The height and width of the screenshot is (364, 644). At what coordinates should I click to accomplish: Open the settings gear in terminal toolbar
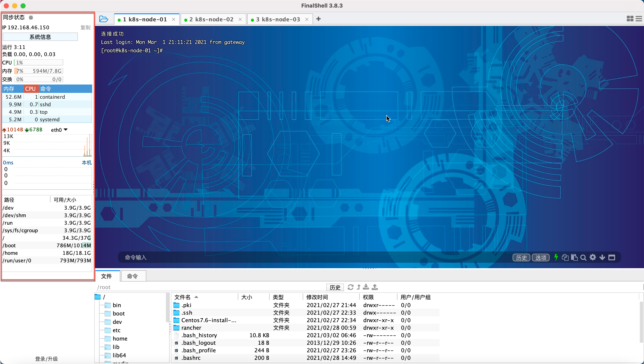click(593, 257)
